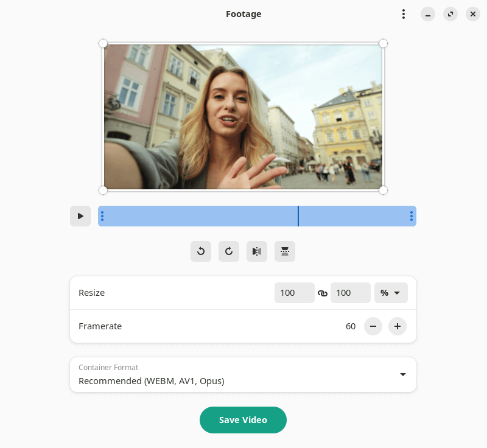Open the percent unit dropdown
Screen dimensions: 487x448
391,293
